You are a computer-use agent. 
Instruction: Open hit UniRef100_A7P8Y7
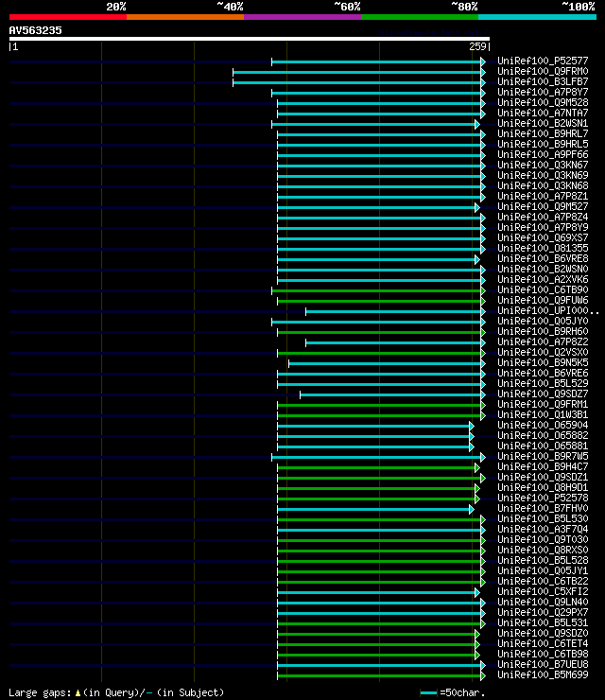[543, 92]
